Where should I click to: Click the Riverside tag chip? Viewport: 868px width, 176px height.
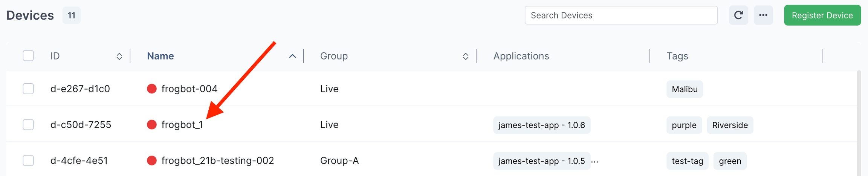(729, 125)
